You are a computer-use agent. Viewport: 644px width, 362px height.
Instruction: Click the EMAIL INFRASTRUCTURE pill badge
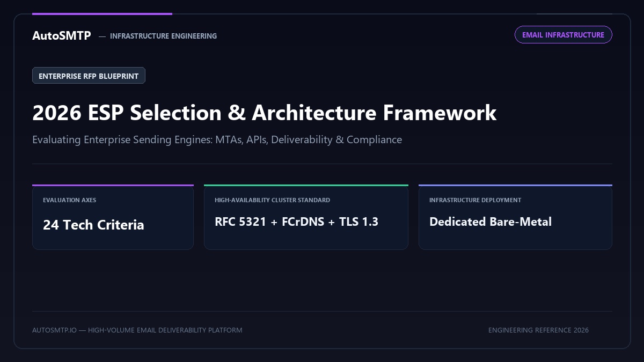pos(563,35)
